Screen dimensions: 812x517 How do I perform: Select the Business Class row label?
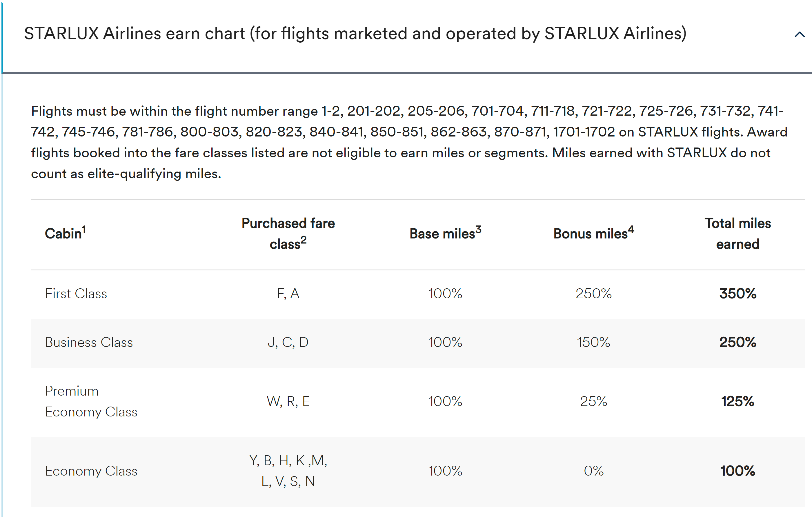[x=89, y=343]
